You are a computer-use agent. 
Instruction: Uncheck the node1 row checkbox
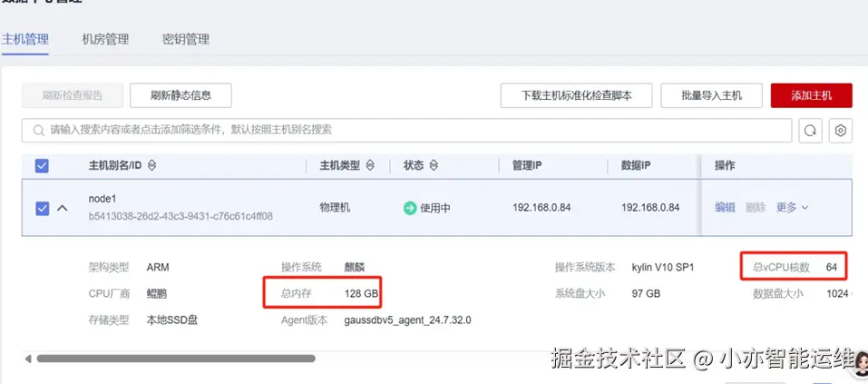42,209
